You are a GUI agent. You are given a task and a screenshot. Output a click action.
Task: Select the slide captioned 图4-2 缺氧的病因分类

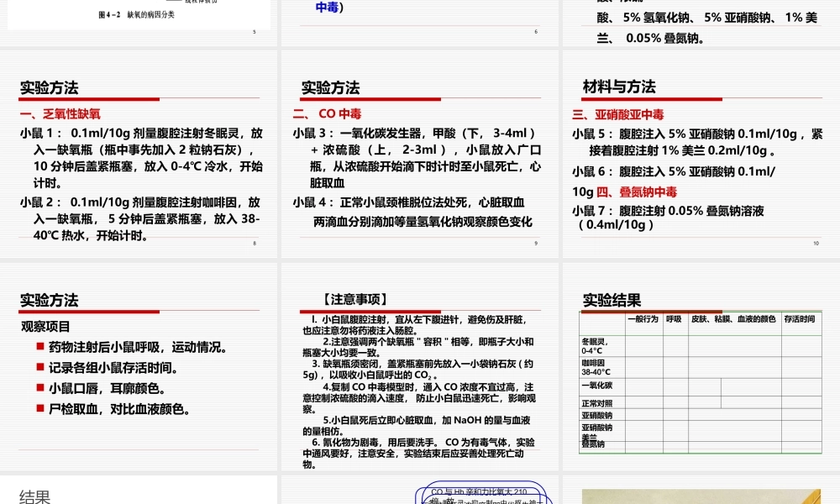(139, 23)
